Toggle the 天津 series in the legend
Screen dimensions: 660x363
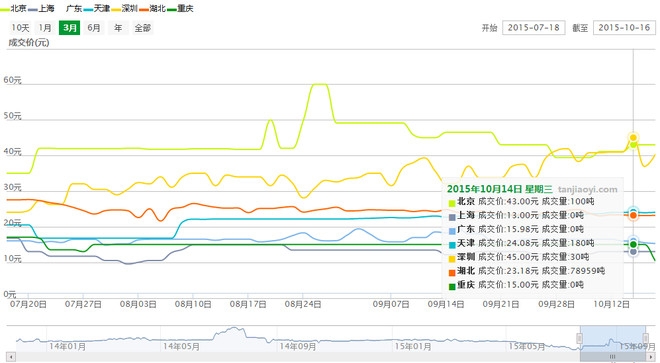(97, 8)
